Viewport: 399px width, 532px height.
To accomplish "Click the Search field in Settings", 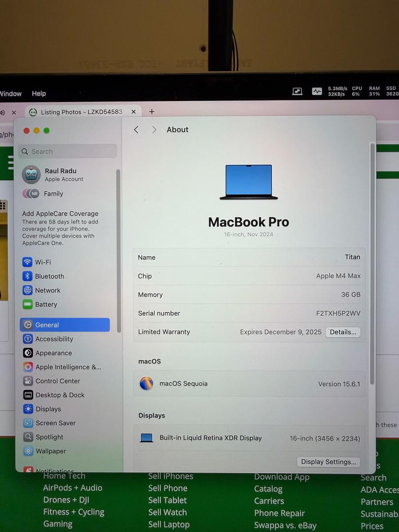I will [67, 151].
